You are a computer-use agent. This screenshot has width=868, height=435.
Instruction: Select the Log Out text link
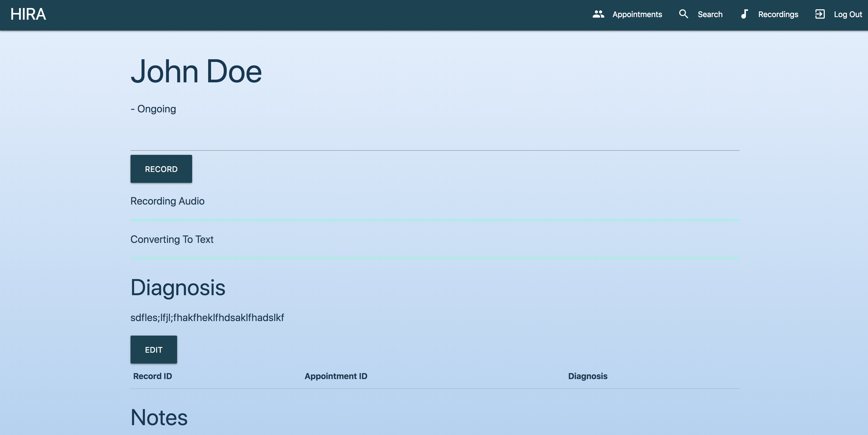coord(848,15)
